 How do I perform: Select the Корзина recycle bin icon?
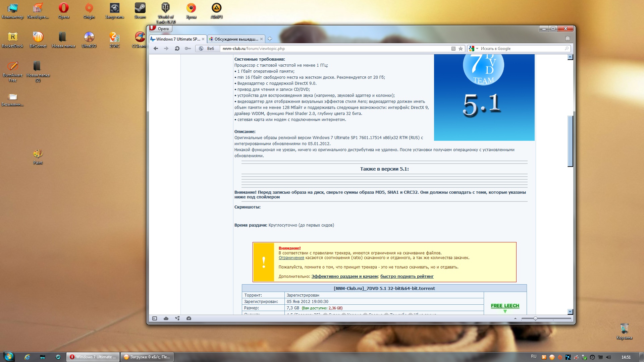click(x=624, y=331)
